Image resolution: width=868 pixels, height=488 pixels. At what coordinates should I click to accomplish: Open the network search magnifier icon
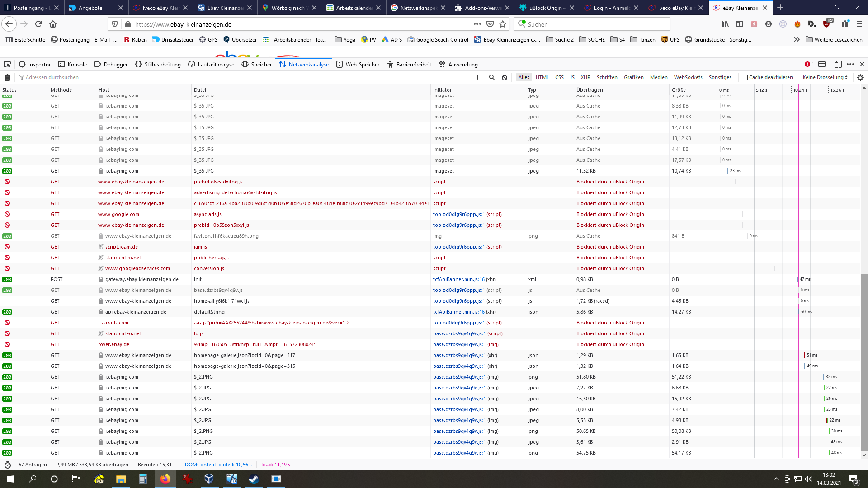[492, 77]
